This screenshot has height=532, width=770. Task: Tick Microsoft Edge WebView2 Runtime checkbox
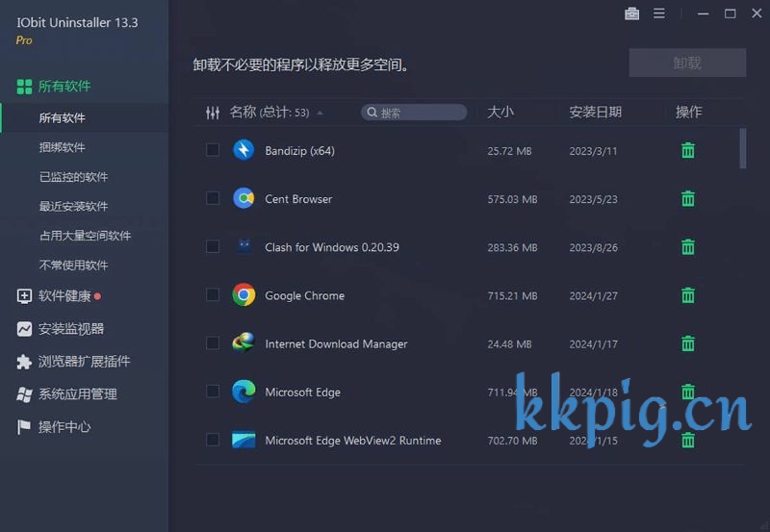click(213, 440)
